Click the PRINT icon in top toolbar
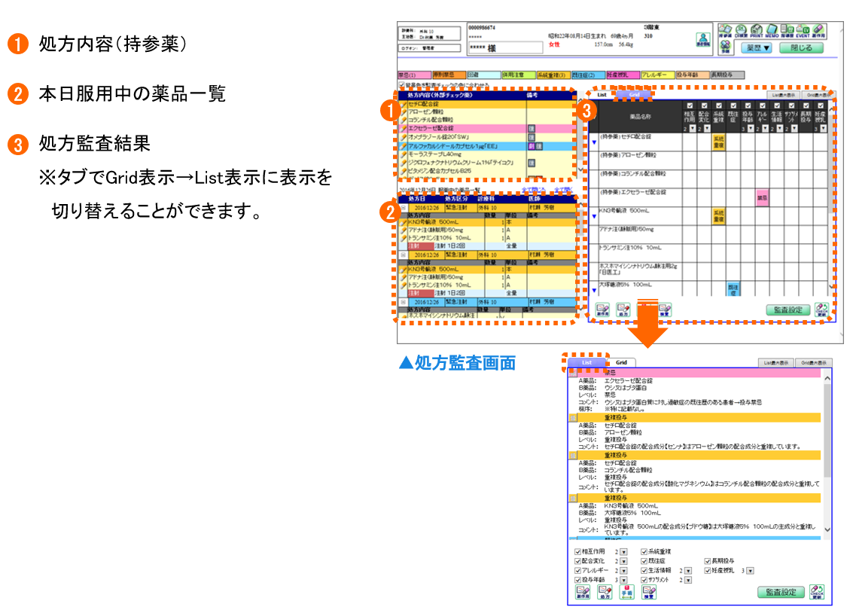 coord(760,31)
